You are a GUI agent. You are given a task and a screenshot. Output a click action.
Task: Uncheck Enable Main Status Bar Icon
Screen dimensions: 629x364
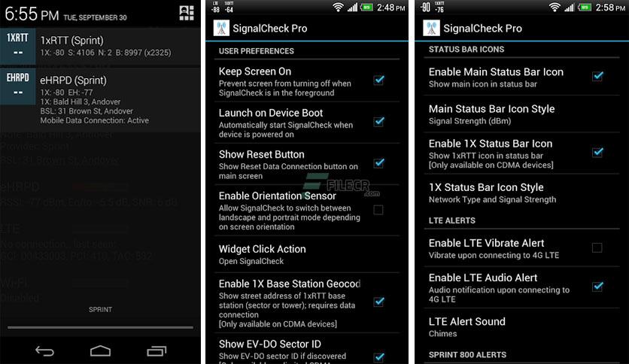coord(597,76)
